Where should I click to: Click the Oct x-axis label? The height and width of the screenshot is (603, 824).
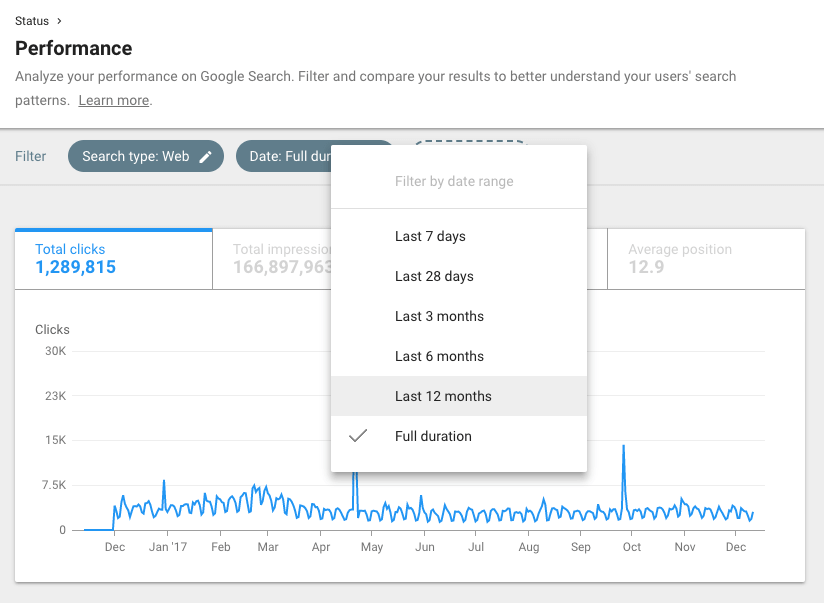click(x=632, y=547)
